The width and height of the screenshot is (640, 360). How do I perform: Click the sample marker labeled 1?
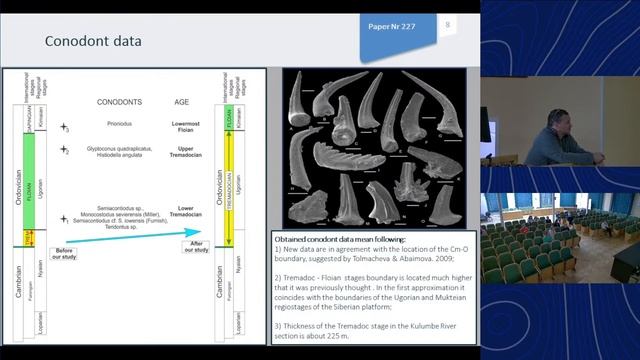(x=64, y=220)
